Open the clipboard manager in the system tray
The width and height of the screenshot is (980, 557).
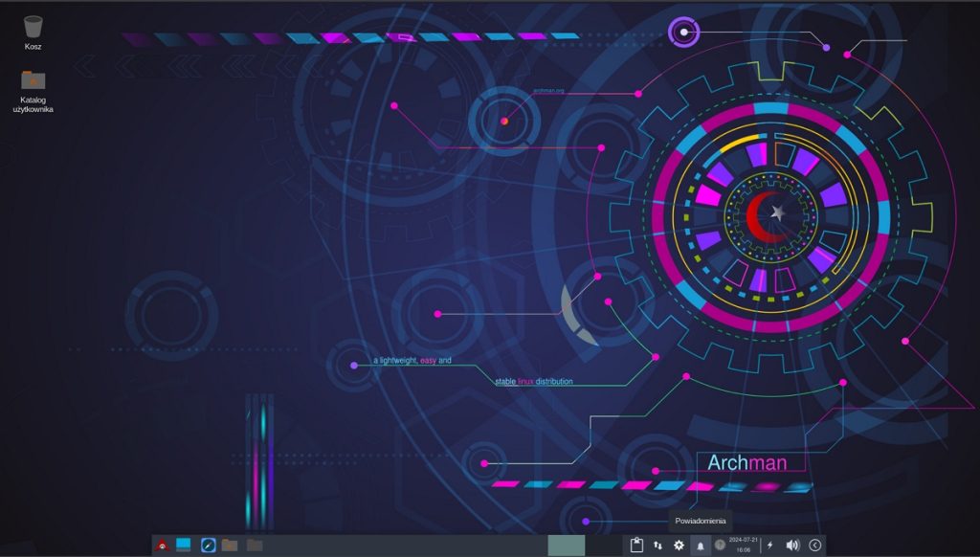click(x=636, y=545)
